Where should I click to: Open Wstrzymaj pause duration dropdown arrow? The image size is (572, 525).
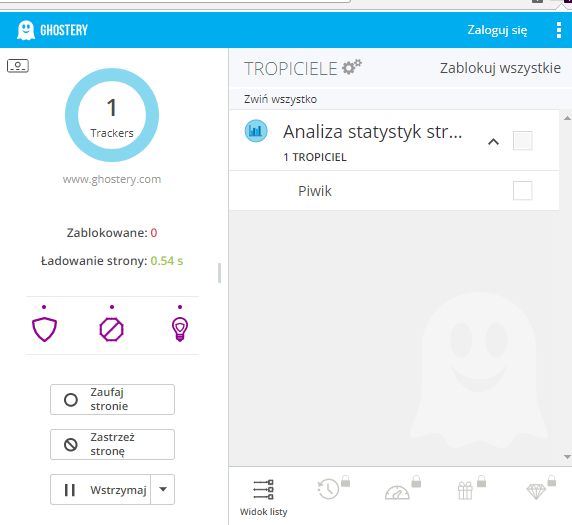(x=163, y=489)
